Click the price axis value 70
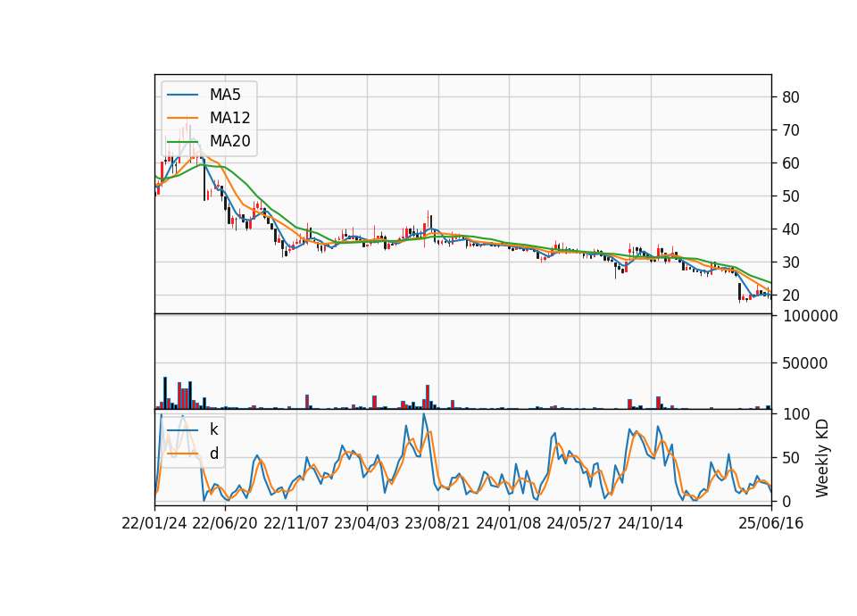 [x=791, y=130]
